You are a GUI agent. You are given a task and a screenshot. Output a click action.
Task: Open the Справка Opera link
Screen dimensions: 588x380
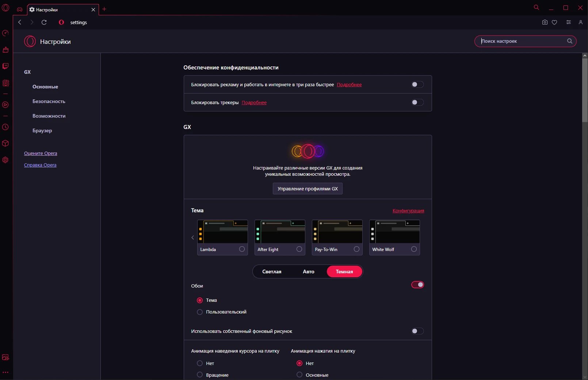40,165
